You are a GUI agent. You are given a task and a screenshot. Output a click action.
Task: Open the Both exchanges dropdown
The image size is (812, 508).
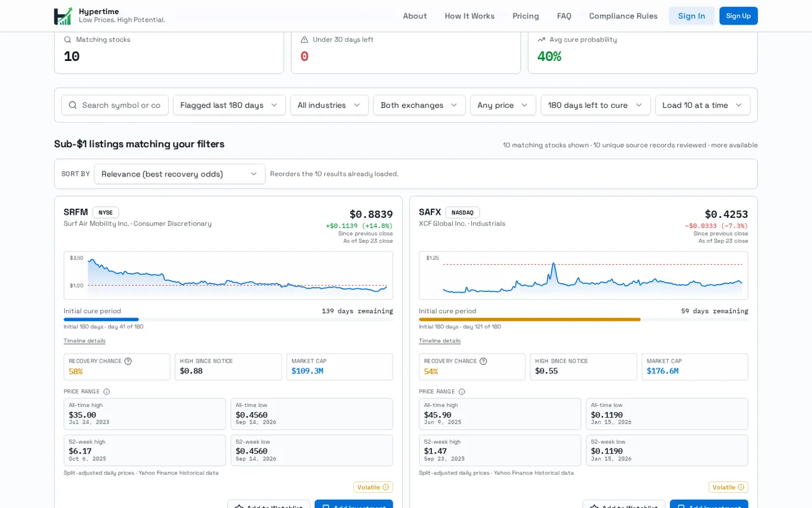[x=419, y=105]
